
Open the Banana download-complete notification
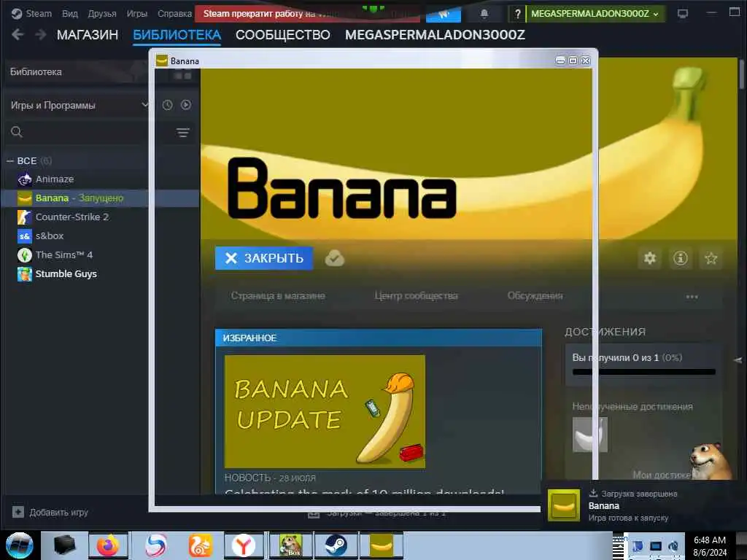(643, 505)
